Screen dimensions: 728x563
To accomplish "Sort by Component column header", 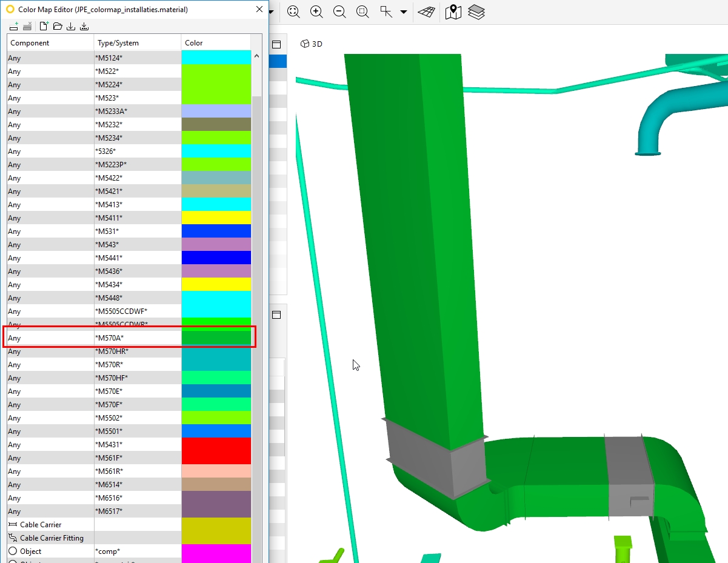I will [51, 43].
